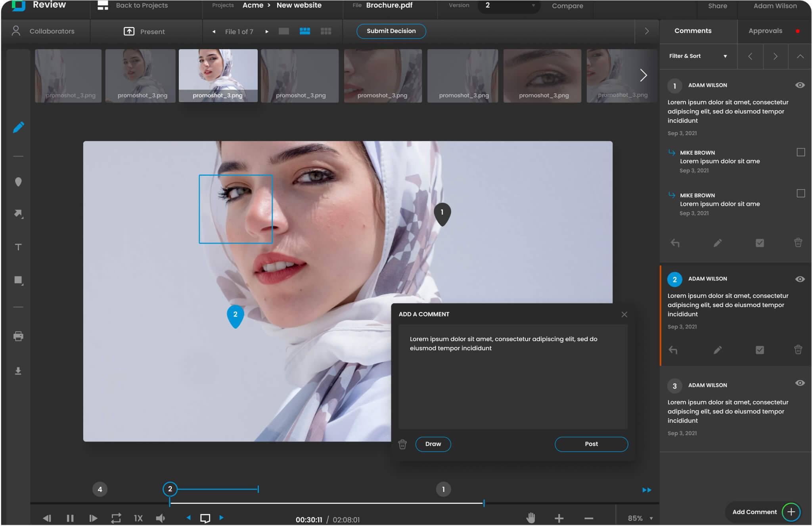Select the Text tool

point(18,247)
